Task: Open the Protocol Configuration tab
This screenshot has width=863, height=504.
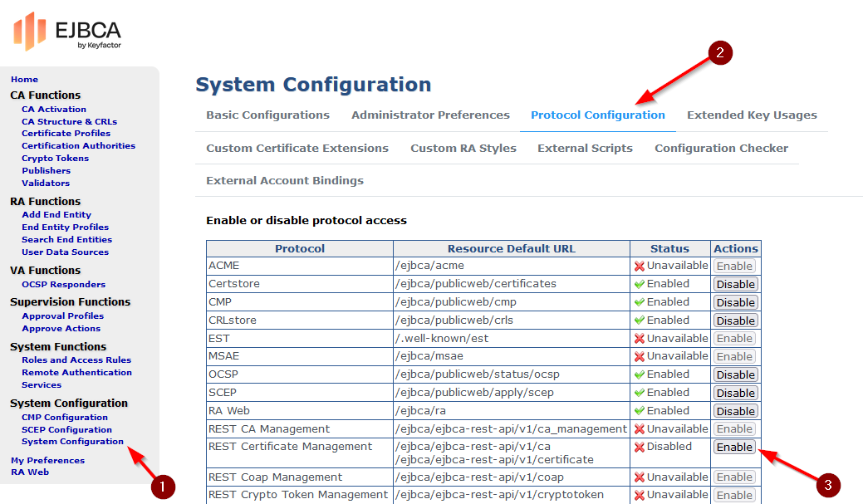Action: 597,115
